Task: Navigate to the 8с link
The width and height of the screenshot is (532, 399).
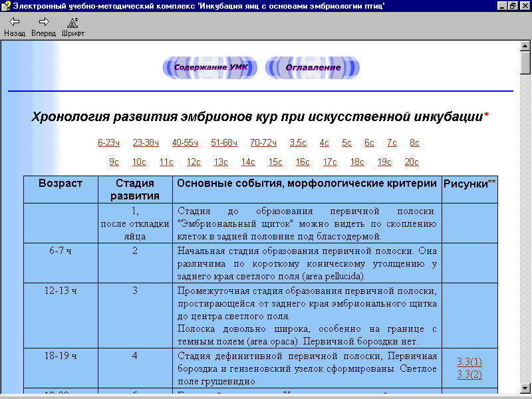Action: 414,142
